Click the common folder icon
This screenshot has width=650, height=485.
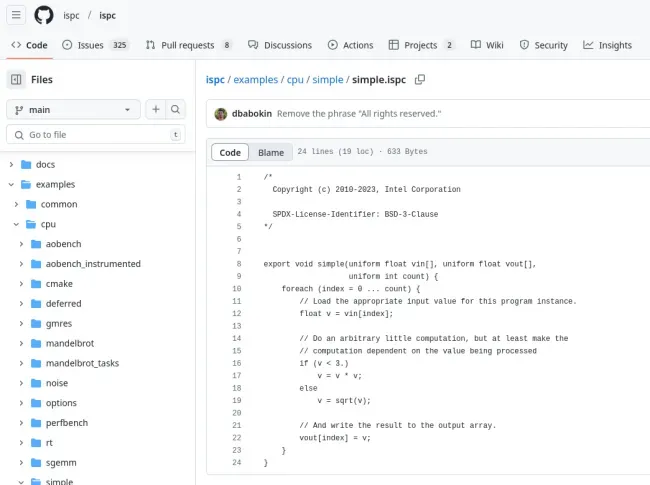[31, 204]
